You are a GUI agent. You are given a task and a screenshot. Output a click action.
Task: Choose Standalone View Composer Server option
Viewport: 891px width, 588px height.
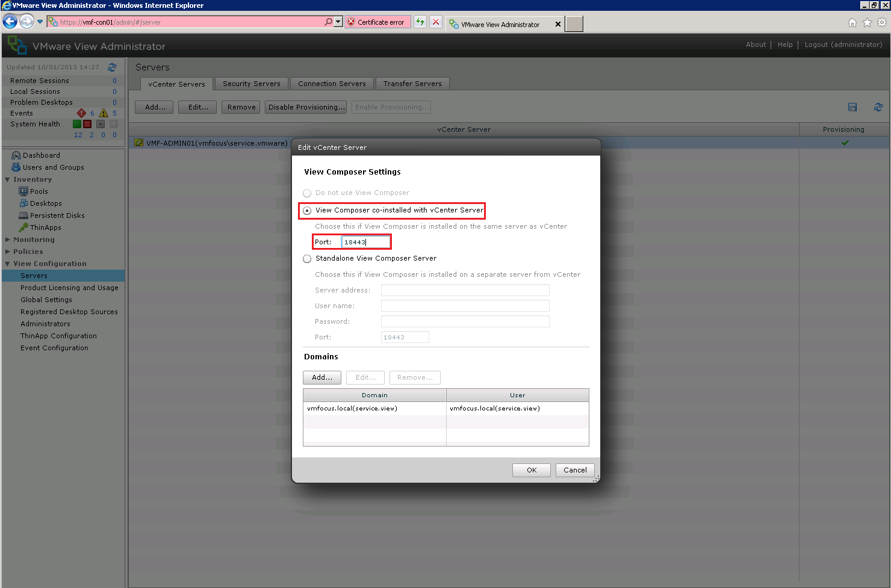pos(307,259)
